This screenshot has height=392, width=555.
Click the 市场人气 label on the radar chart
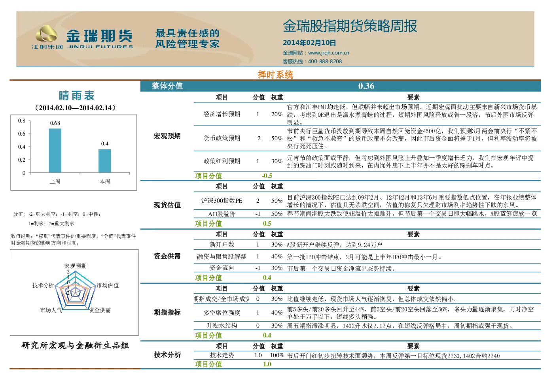pyautogui.click(x=51, y=310)
